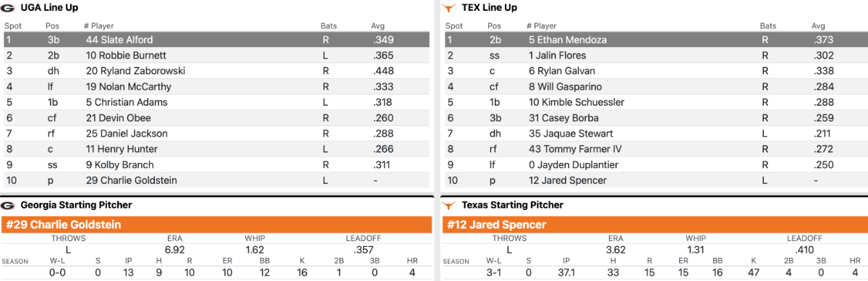Open the #29 Charlie Goldstein pitcher header
The width and height of the screenshot is (868, 281).
coord(217,225)
